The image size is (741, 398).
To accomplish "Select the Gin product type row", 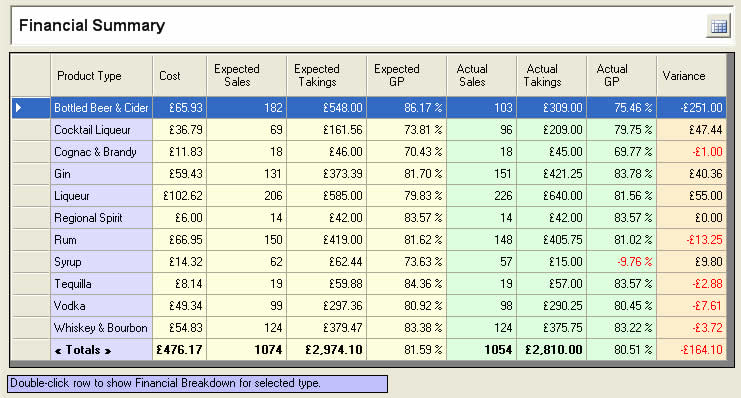I will pos(102,174).
